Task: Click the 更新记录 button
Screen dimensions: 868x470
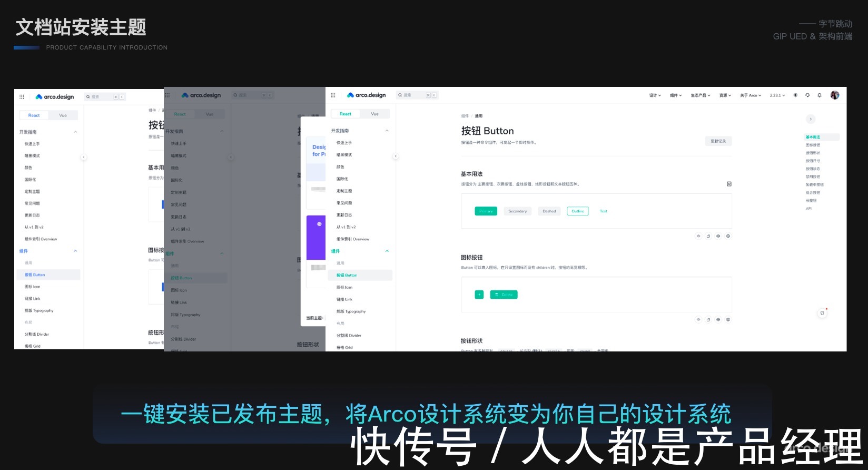Action: 718,141
